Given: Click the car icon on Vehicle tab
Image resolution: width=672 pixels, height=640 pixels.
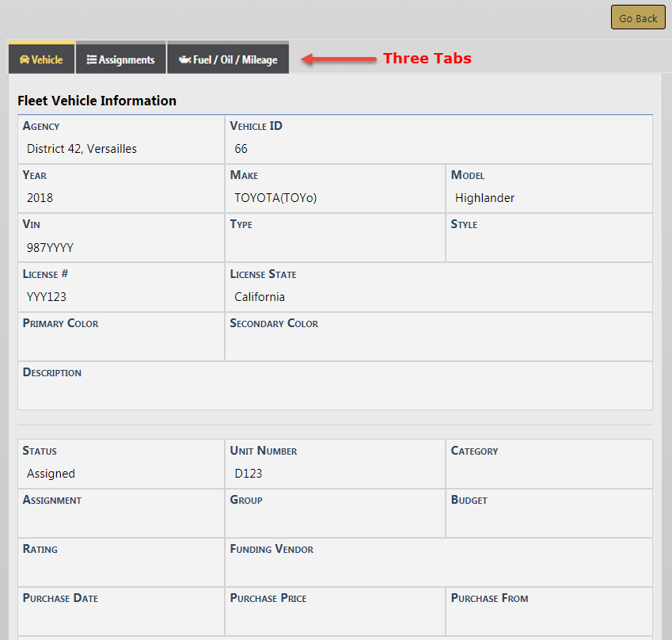Looking at the screenshot, I should coord(25,59).
